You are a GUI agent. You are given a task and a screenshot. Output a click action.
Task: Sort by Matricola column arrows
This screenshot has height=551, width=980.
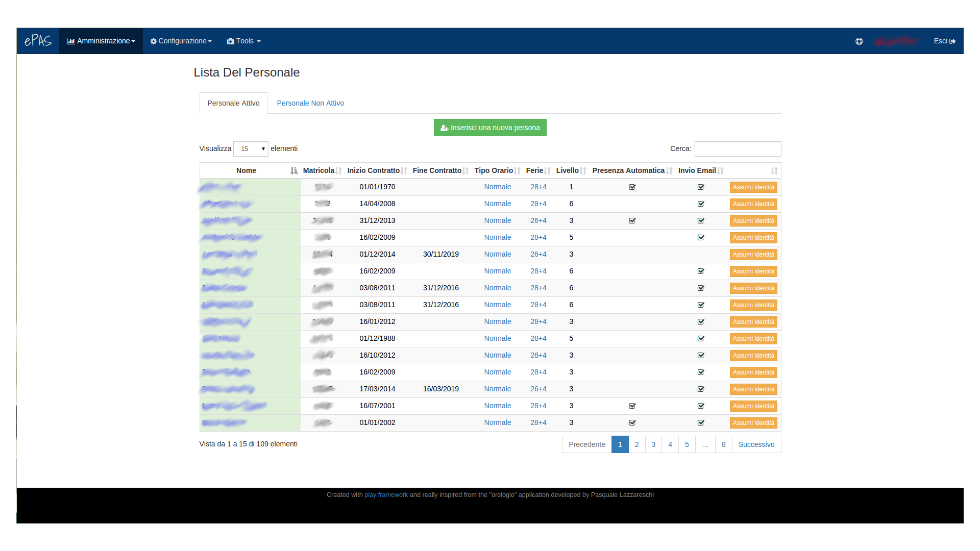pos(339,171)
